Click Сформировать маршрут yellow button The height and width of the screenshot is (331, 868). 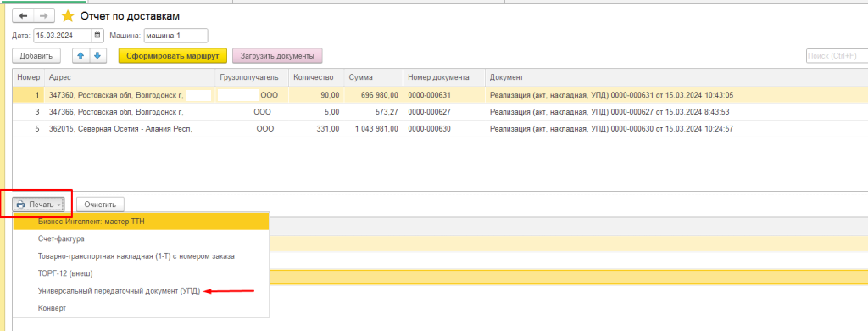173,55
